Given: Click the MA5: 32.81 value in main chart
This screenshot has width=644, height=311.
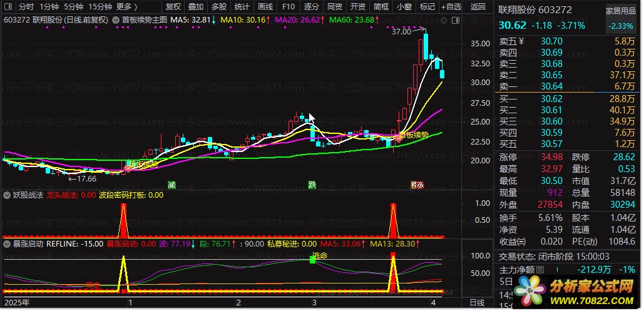Looking at the screenshot, I should click(x=190, y=20).
